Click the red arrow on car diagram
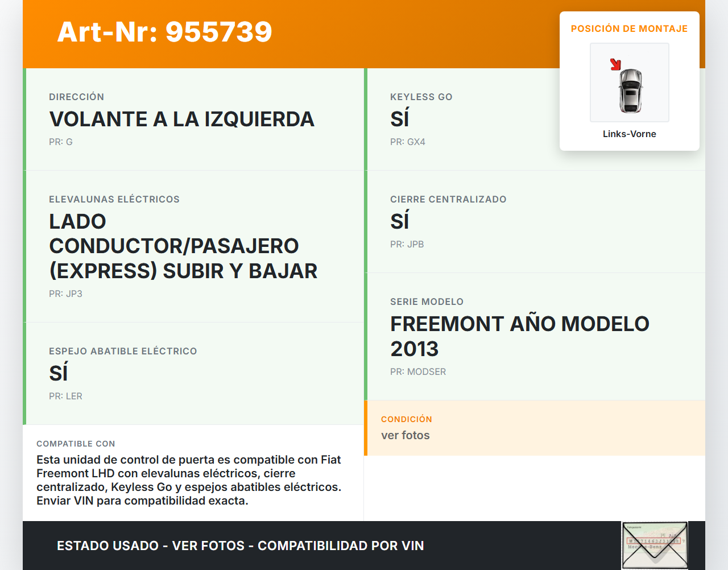 point(615,64)
